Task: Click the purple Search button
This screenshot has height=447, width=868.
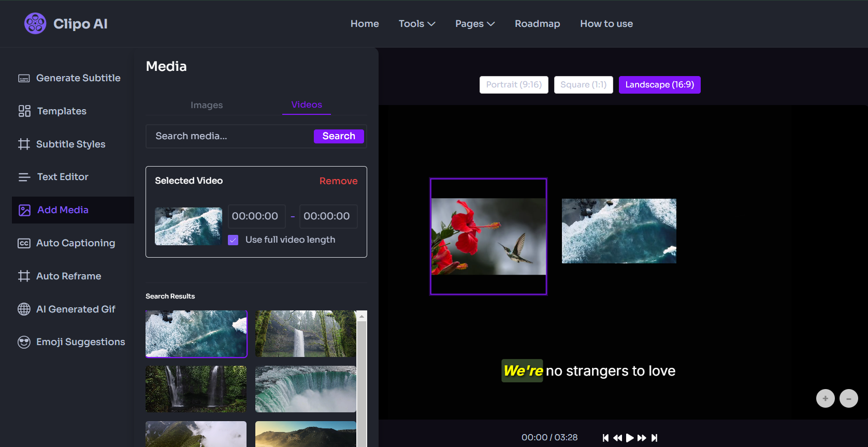Action: pos(339,136)
